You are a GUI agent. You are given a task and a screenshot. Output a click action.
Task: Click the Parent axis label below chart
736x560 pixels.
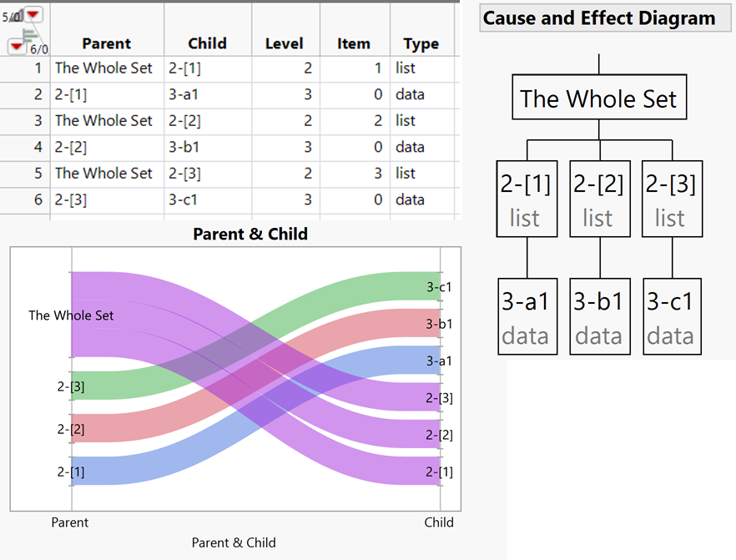coord(70,522)
